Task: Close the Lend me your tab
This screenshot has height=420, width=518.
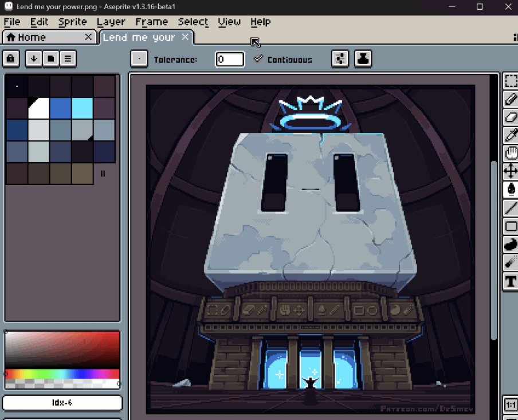Action: click(185, 37)
